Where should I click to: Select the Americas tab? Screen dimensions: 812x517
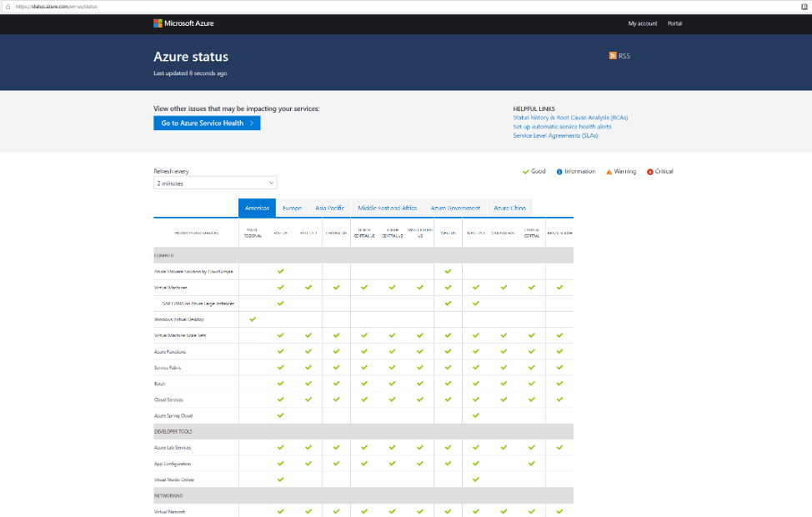[x=257, y=208]
